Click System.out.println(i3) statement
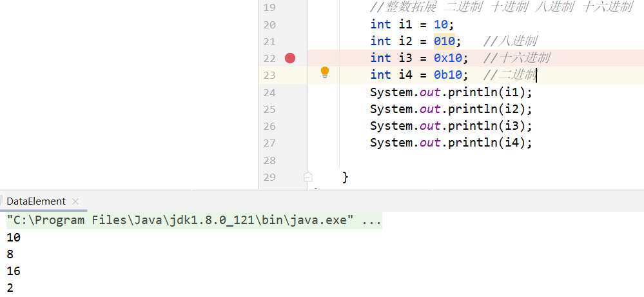The width and height of the screenshot is (644, 297). [451, 126]
